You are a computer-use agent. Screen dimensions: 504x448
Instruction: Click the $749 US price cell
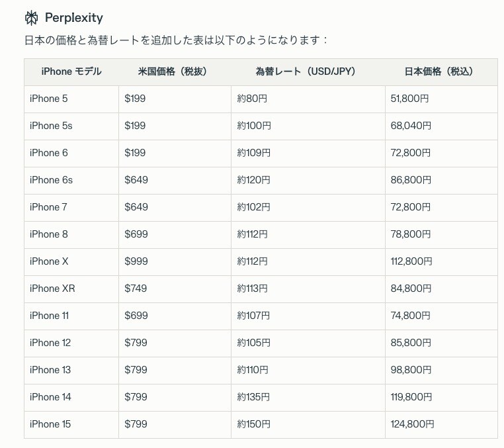(x=136, y=289)
